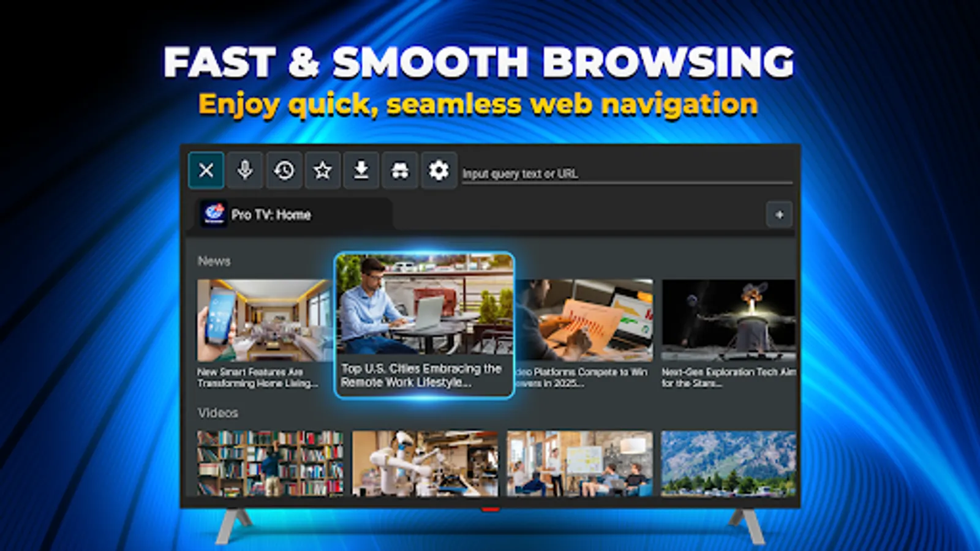The height and width of the screenshot is (551, 980).
Task: Select the News section heading
Action: pyautogui.click(x=213, y=261)
